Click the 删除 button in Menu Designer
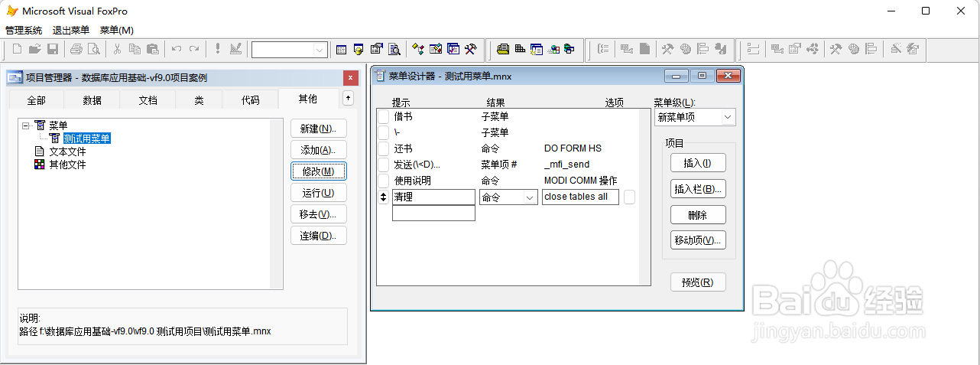The width and height of the screenshot is (980, 365). 698,215
